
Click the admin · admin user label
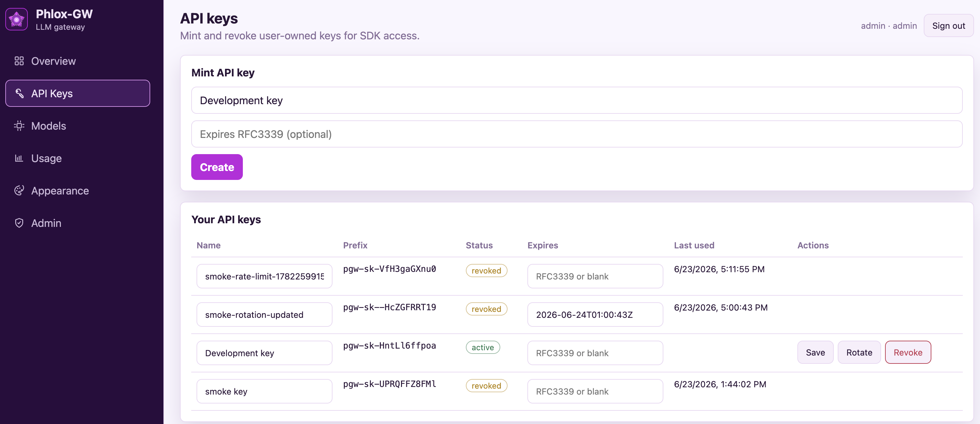[889, 25]
